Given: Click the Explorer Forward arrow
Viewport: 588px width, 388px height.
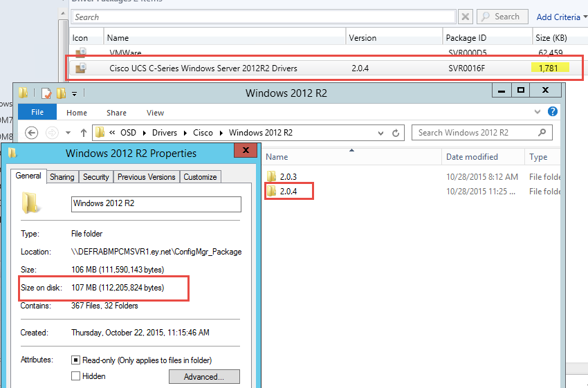Looking at the screenshot, I should (x=52, y=133).
